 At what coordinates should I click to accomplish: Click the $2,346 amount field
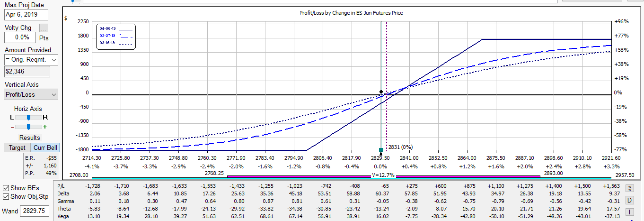click(26, 72)
